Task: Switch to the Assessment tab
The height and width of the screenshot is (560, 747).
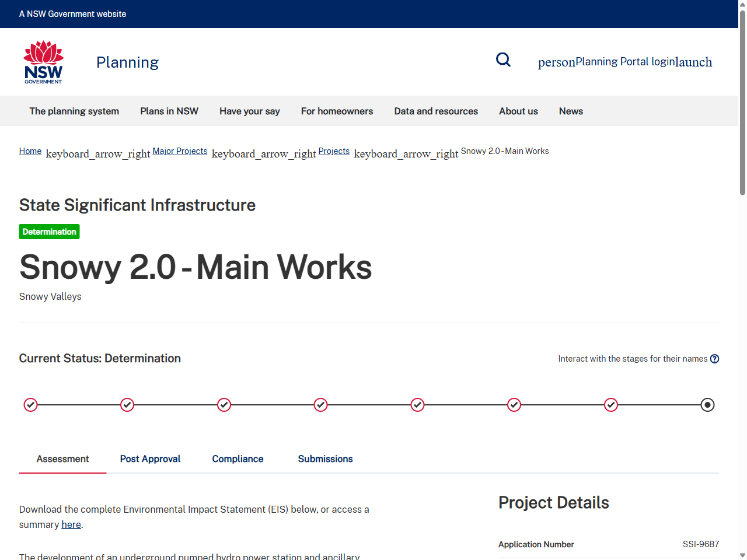Action: 62,459
